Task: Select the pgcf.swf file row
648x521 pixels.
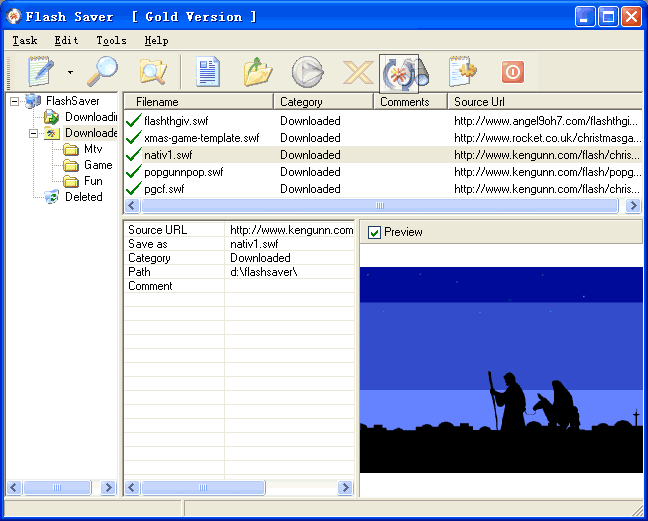Action: click(383, 189)
